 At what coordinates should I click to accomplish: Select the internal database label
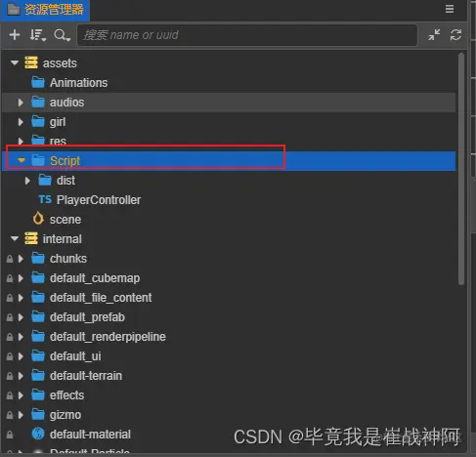[x=63, y=239]
